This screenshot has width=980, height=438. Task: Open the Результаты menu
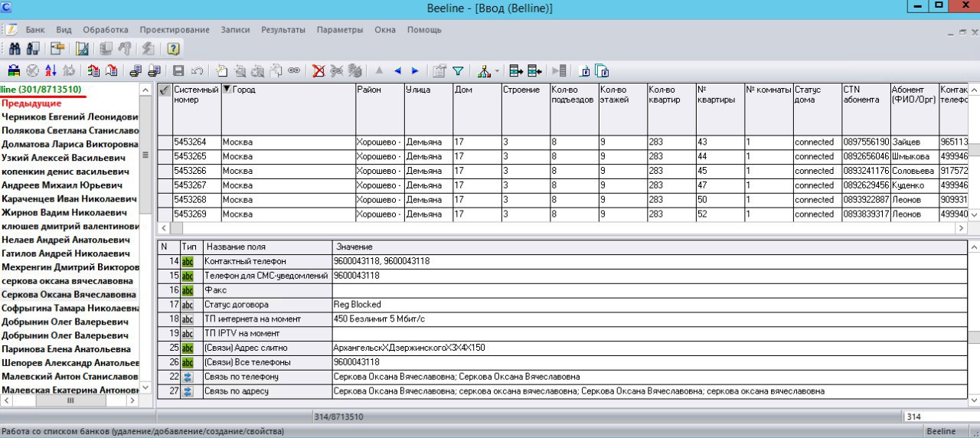point(283,30)
